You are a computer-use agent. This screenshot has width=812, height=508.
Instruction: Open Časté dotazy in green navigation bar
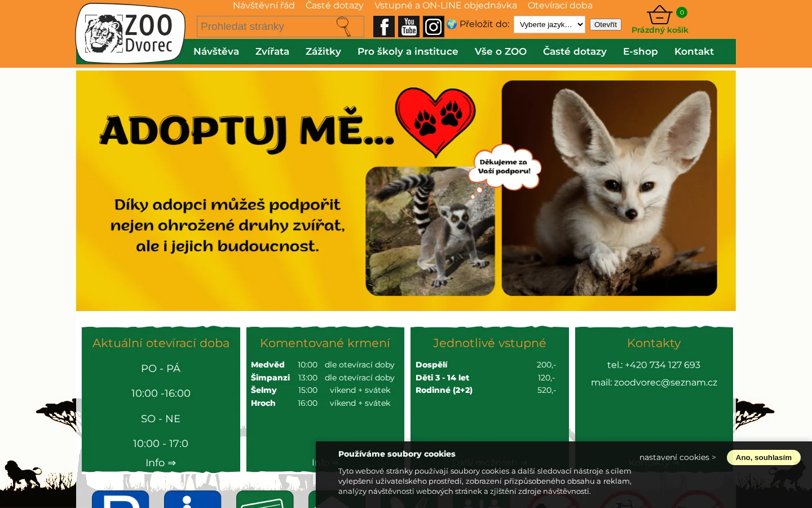click(575, 51)
